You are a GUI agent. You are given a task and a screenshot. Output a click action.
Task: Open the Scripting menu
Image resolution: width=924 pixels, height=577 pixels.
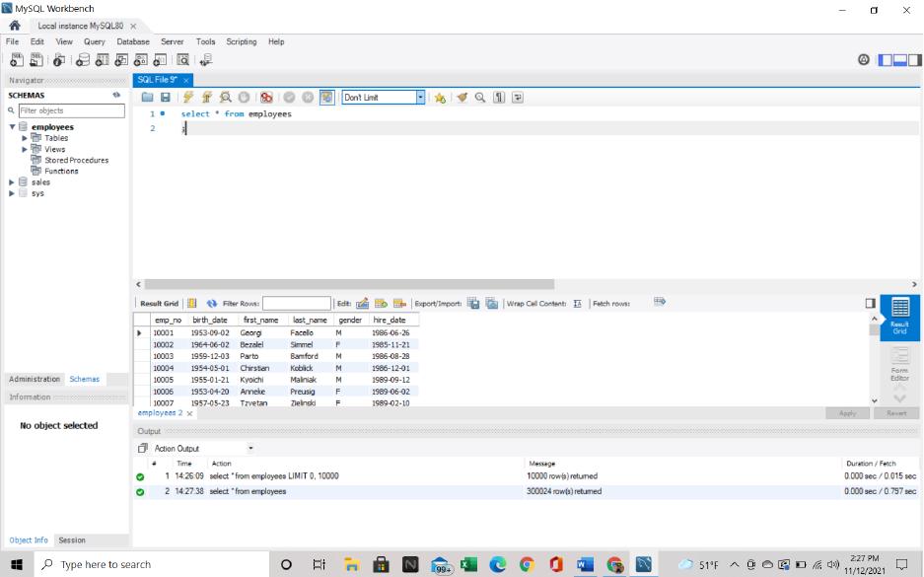point(242,41)
